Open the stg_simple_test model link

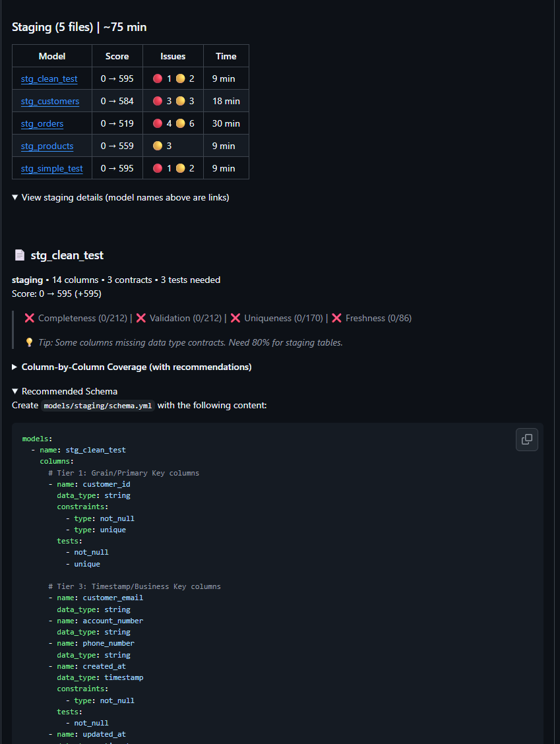pos(51,168)
